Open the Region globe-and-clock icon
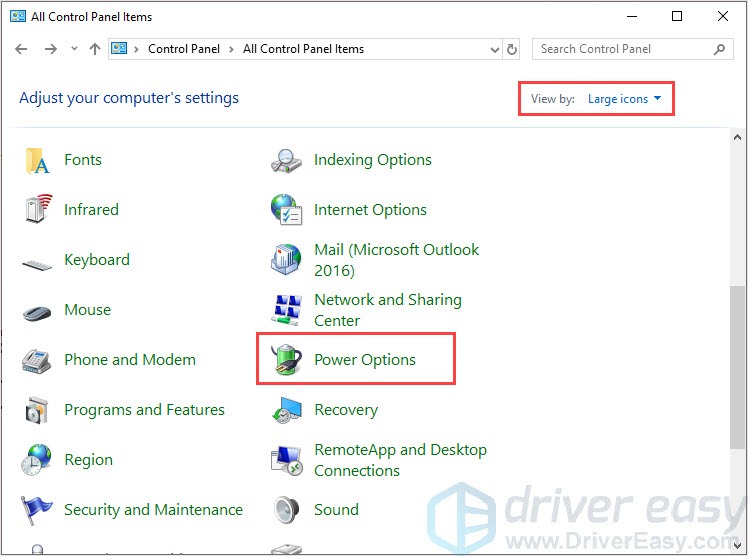Viewport: 748px width, 556px height. pos(36,460)
